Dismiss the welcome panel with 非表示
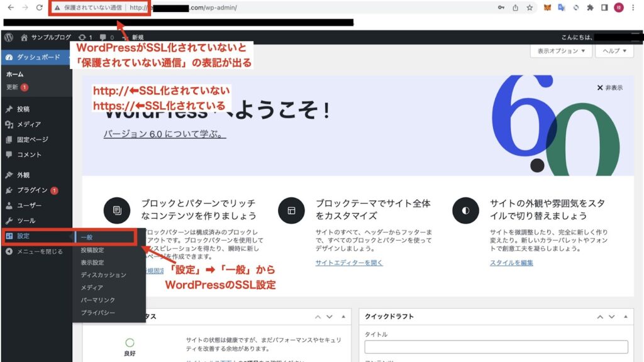The width and height of the screenshot is (644, 362). (610, 88)
